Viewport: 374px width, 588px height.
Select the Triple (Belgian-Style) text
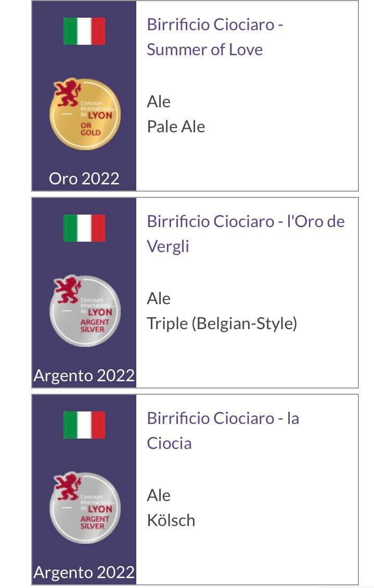pos(222,323)
